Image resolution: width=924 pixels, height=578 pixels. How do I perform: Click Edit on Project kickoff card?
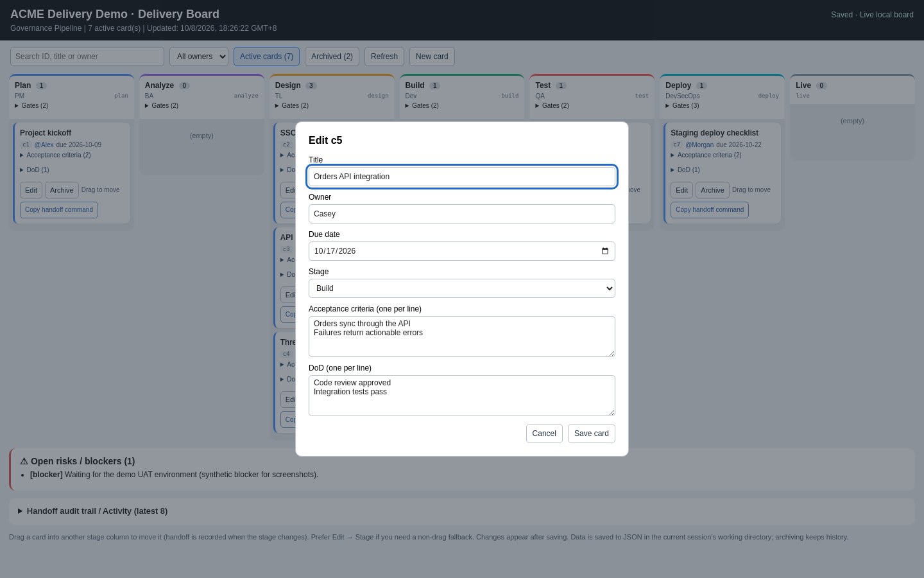31,190
